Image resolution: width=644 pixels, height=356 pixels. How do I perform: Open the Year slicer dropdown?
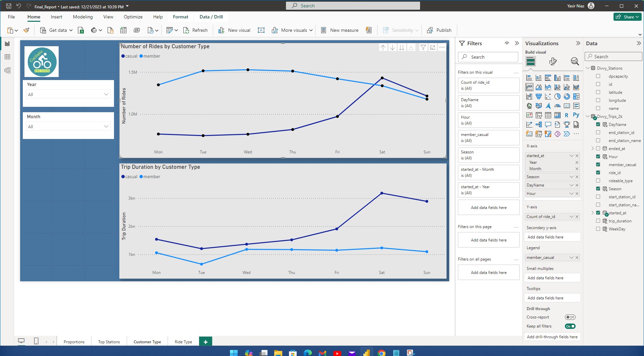pos(68,94)
